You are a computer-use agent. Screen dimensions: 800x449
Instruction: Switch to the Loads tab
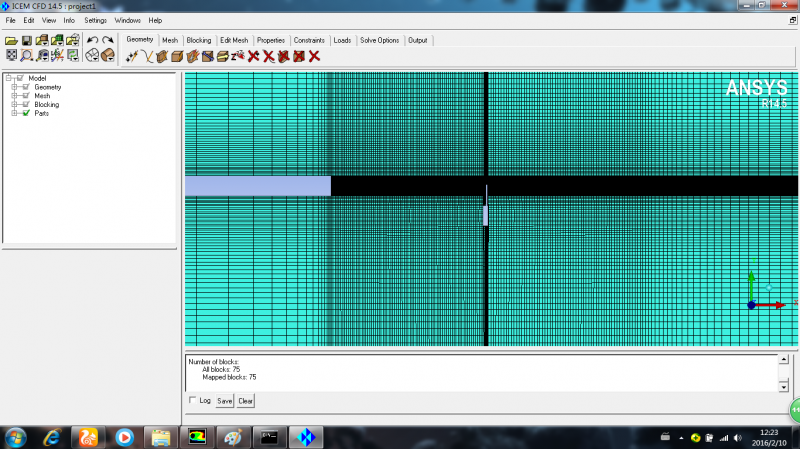point(342,40)
